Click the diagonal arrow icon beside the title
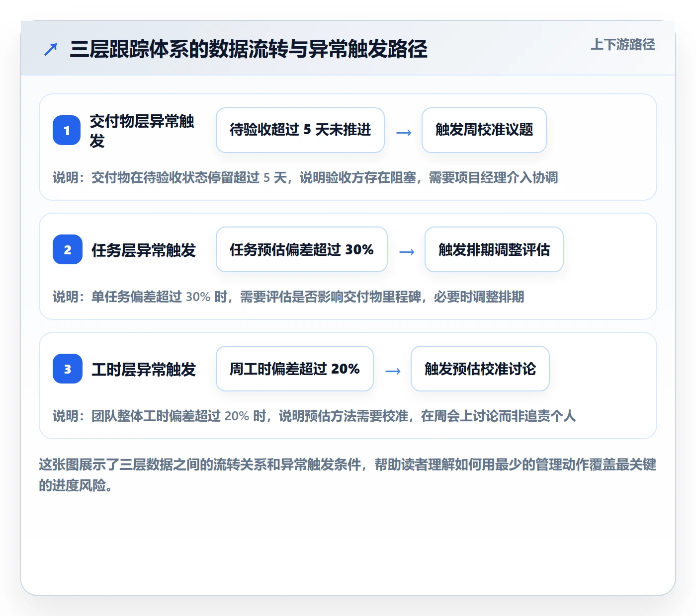Viewport: 696px width, 616px height. (x=51, y=49)
